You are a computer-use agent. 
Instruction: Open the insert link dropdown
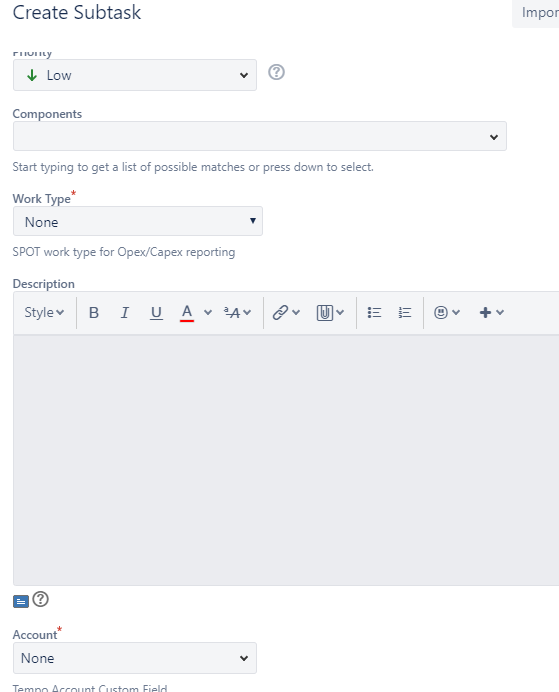(x=286, y=312)
